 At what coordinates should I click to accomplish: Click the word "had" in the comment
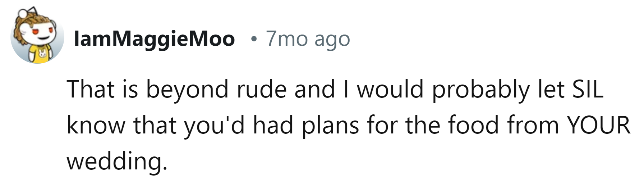(x=273, y=125)
